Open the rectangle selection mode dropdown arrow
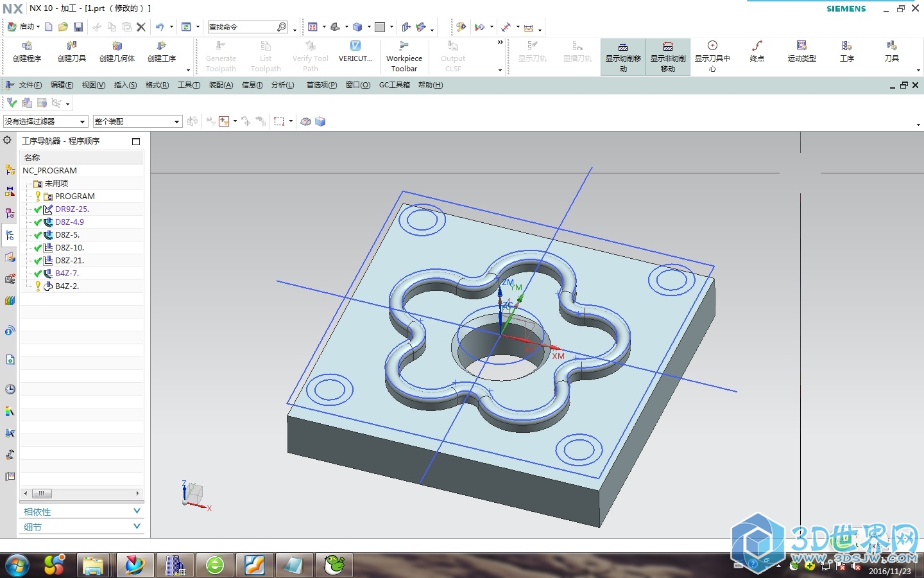The height and width of the screenshot is (578, 924). (x=291, y=121)
